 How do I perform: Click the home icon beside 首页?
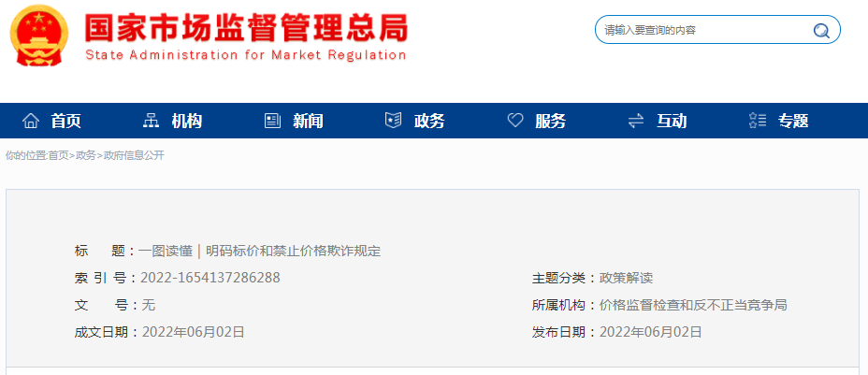(31, 120)
